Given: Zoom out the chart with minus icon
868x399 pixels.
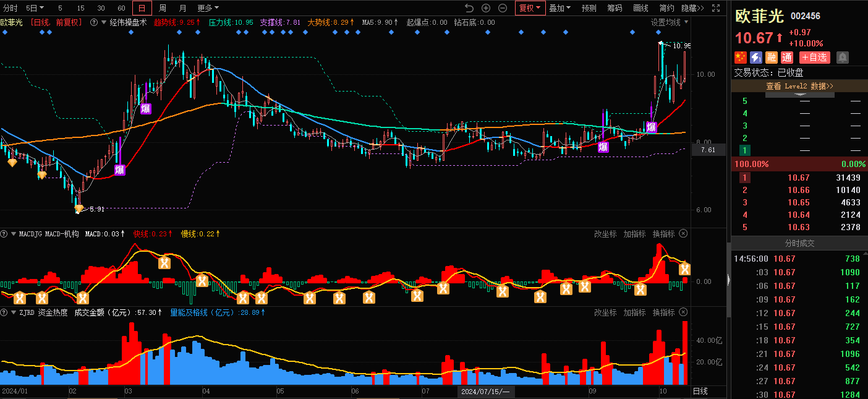Looking at the screenshot, I should [x=503, y=8].
